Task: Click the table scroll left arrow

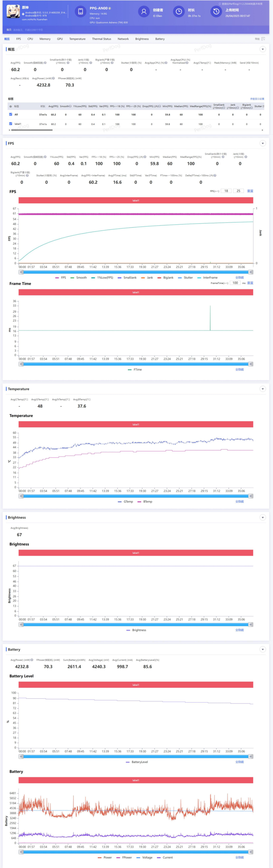Action: pos(9,130)
